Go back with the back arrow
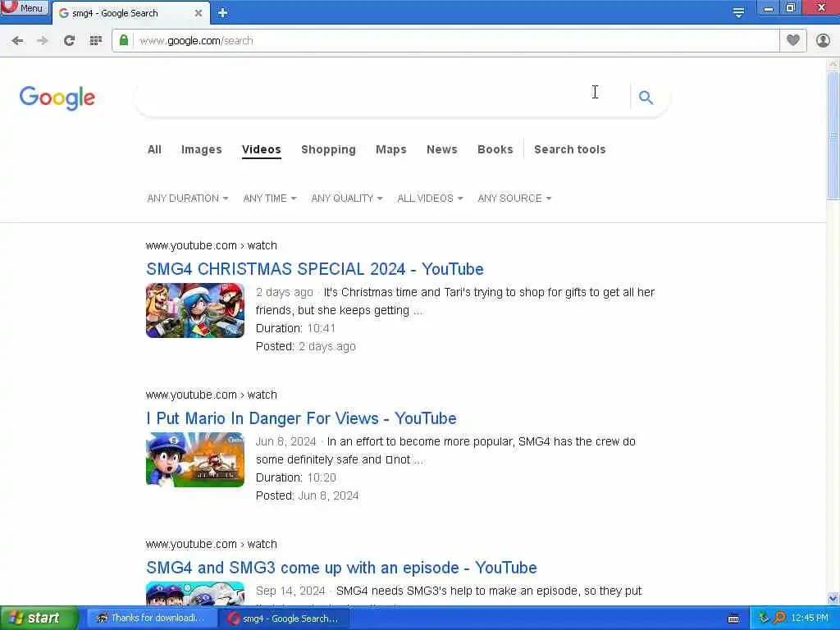The image size is (840, 630). point(17,41)
